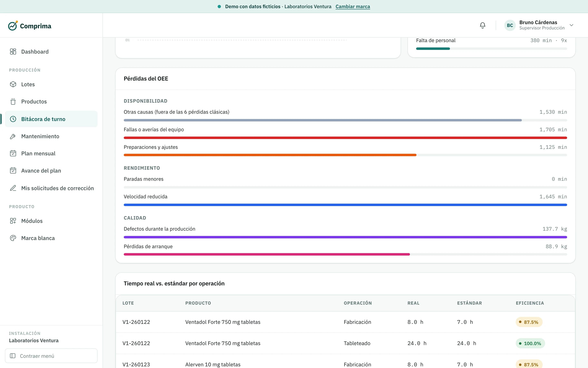Open the notifications bell
588x368 pixels.
click(x=483, y=25)
